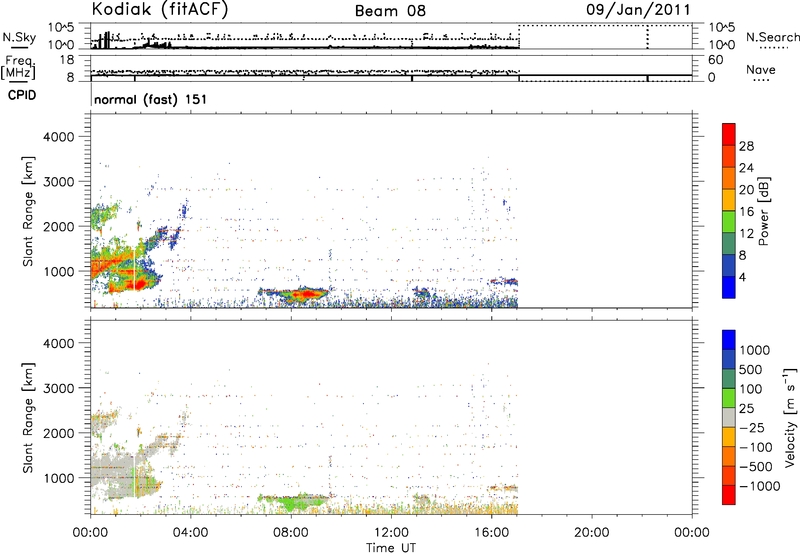800x554 pixels.
Task: Click the '18' frequency axis label
Action: pyautogui.click(x=66, y=60)
